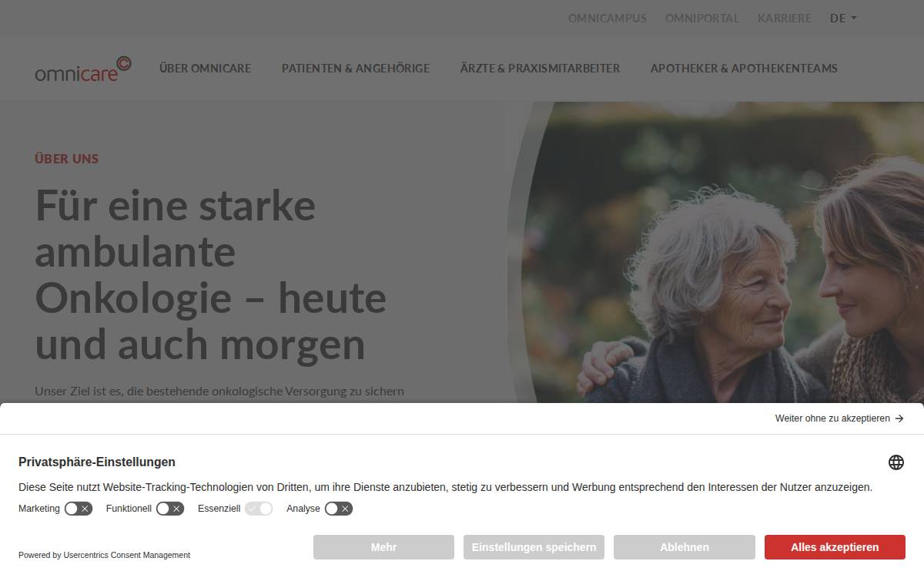Open the Patienten & Angehörige menu

coord(356,68)
